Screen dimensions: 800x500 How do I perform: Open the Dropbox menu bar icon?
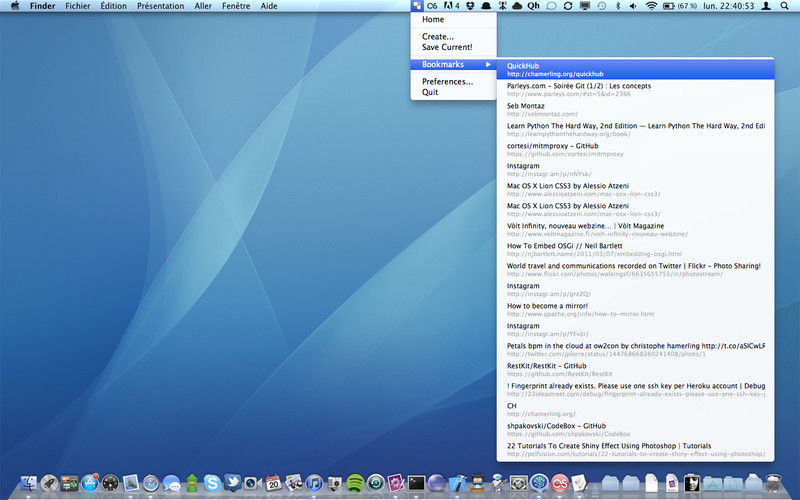pos(470,6)
